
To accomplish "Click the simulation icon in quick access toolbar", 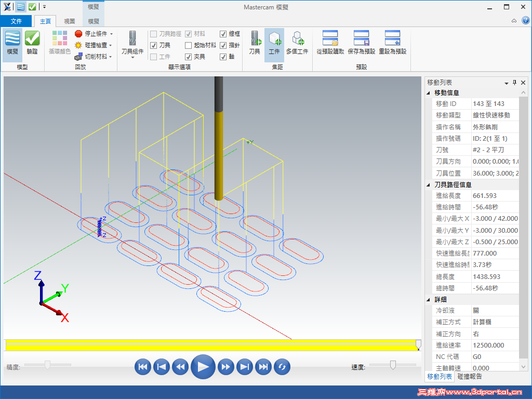I will point(21,7).
